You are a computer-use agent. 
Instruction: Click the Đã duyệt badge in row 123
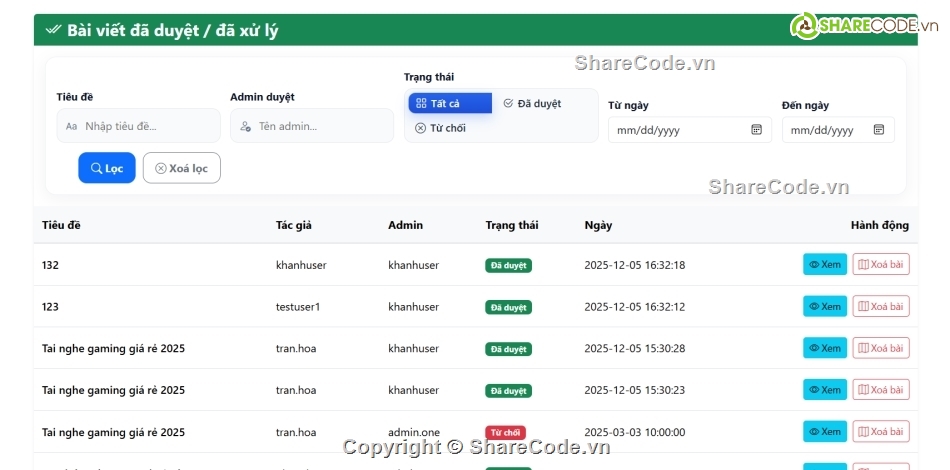tap(508, 307)
